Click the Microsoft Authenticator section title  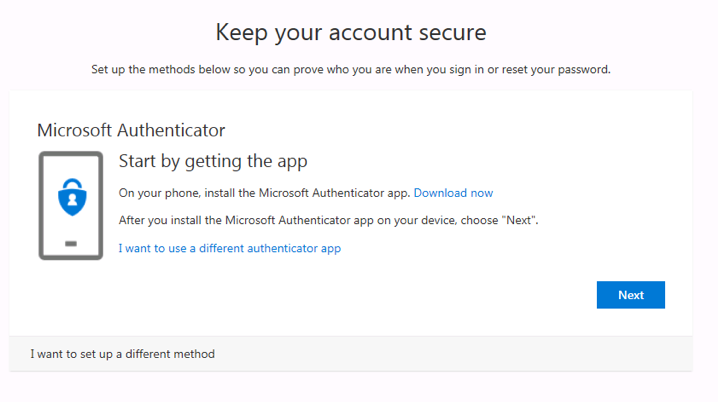point(131,130)
